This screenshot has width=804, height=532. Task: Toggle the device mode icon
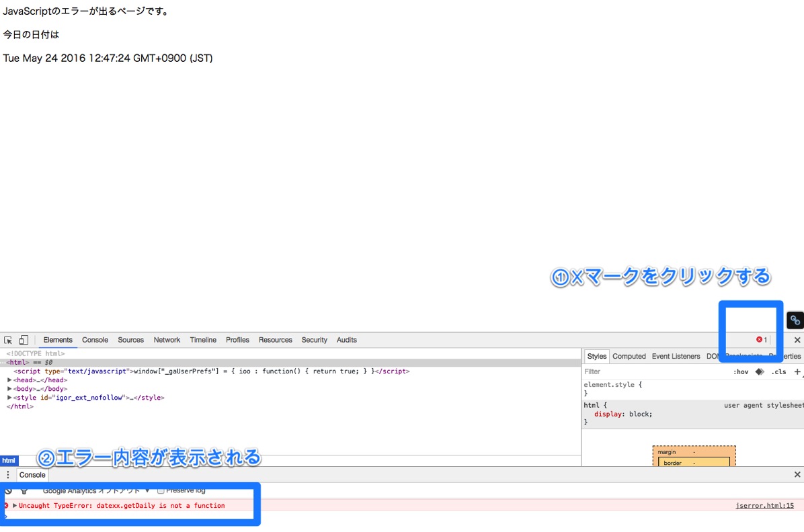pyautogui.click(x=24, y=340)
